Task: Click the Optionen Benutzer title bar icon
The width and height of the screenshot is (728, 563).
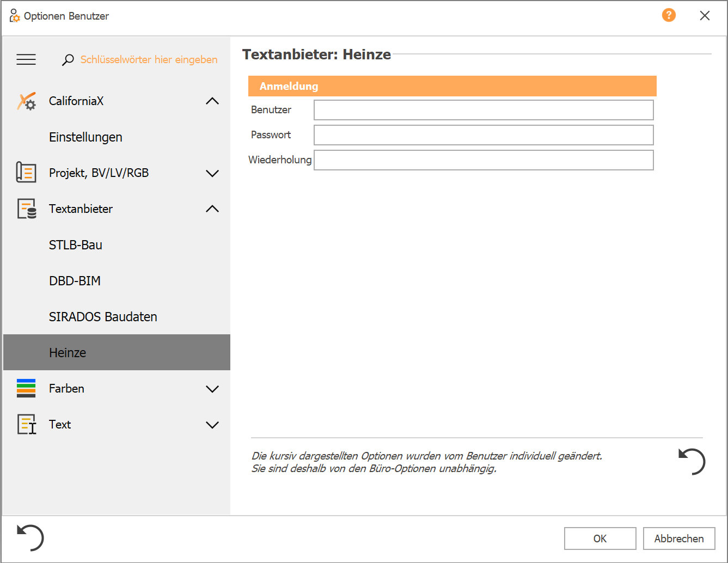Action: (15, 15)
